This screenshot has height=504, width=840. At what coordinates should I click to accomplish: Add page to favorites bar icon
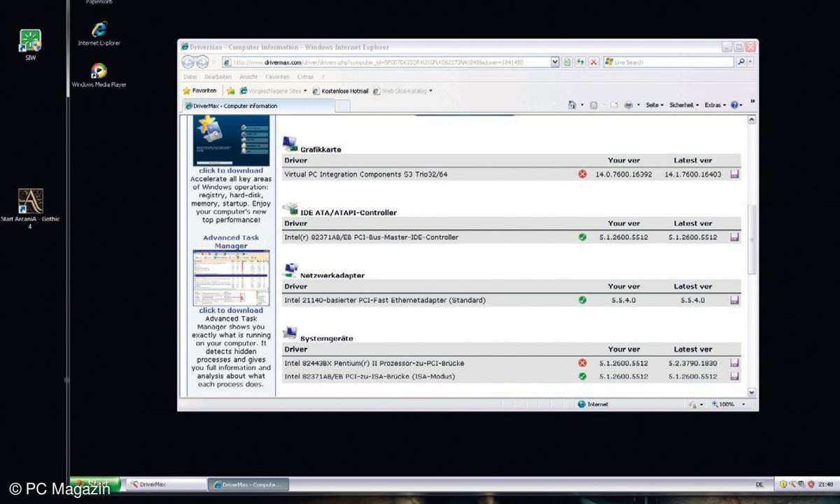230,91
